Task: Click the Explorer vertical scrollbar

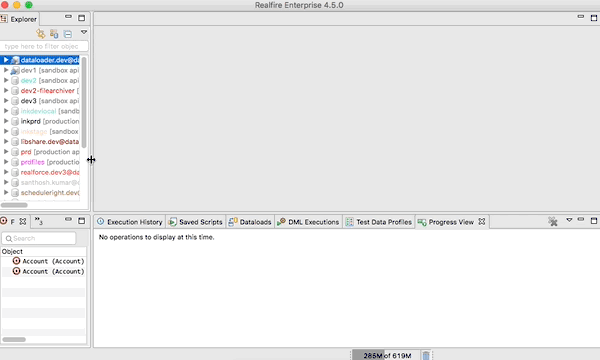Action: [x=84, y=102]
